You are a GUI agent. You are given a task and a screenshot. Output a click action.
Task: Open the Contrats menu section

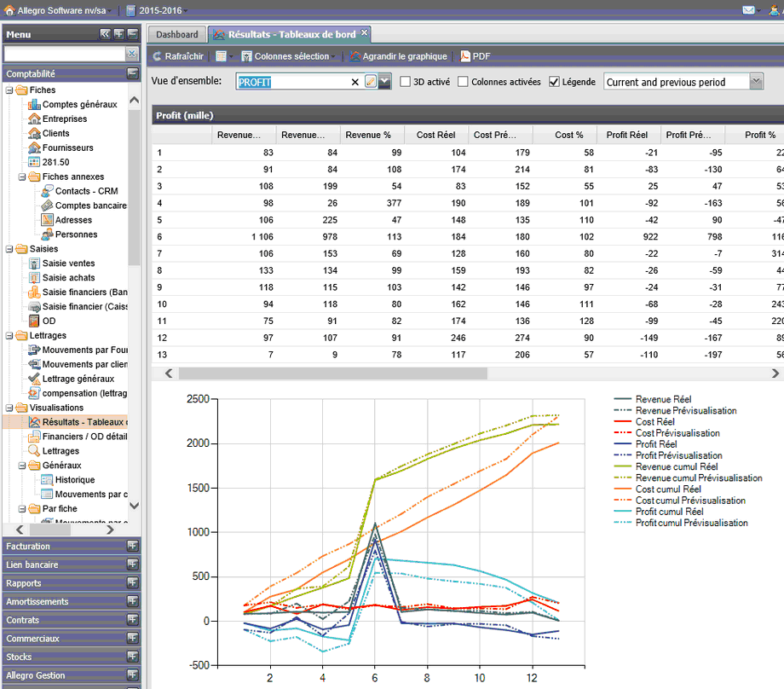(71, 620)
